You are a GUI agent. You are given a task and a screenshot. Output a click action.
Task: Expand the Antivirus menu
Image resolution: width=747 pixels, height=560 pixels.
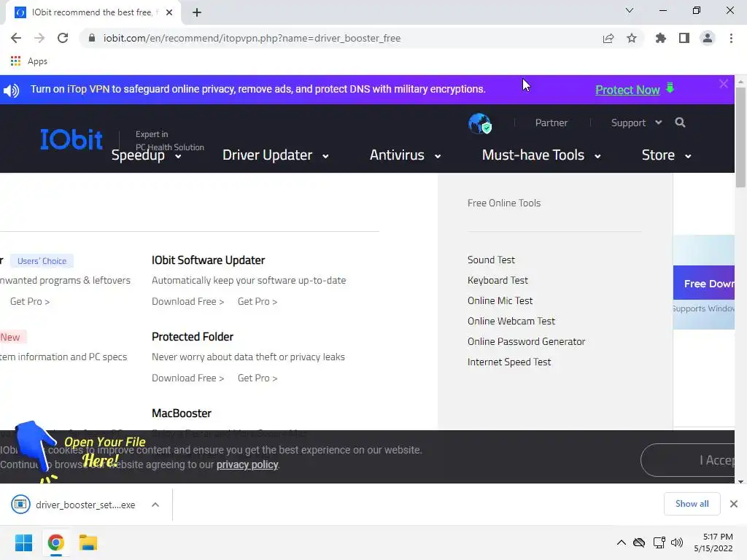[405, 155]
